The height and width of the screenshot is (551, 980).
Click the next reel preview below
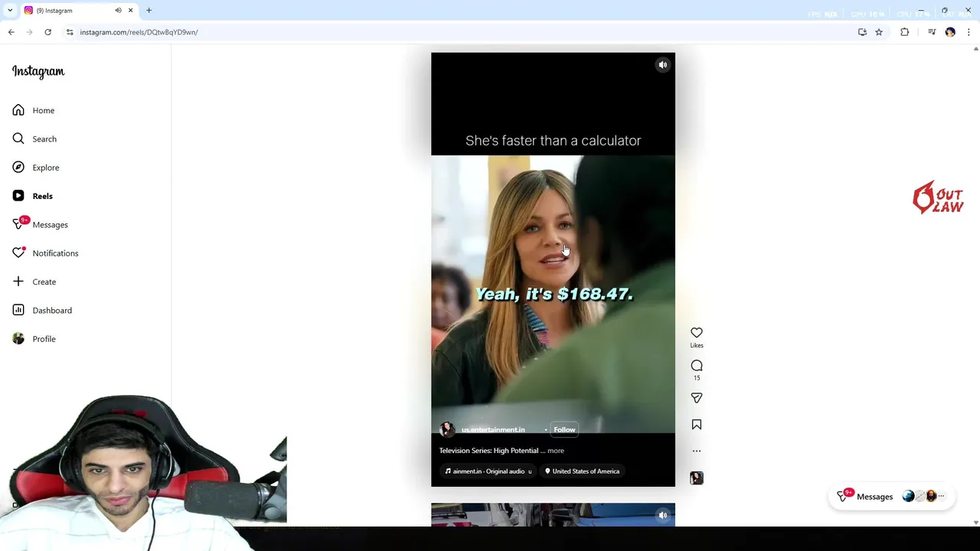[553, 514]
